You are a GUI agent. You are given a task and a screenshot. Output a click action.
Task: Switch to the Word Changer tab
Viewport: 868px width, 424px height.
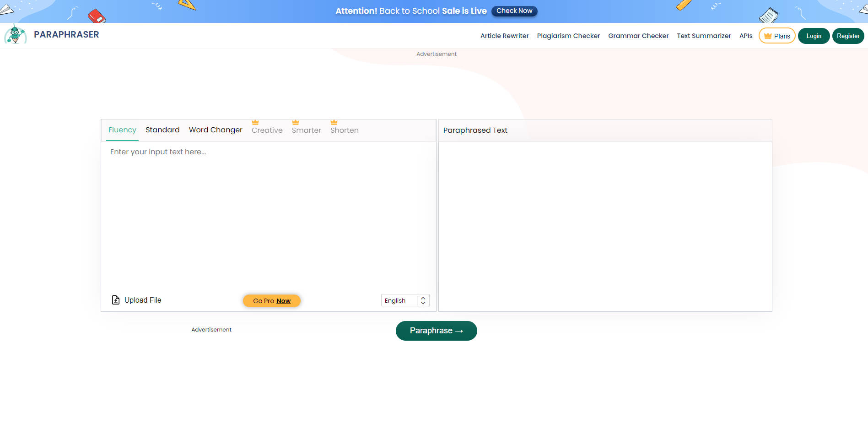pos(216,130)
